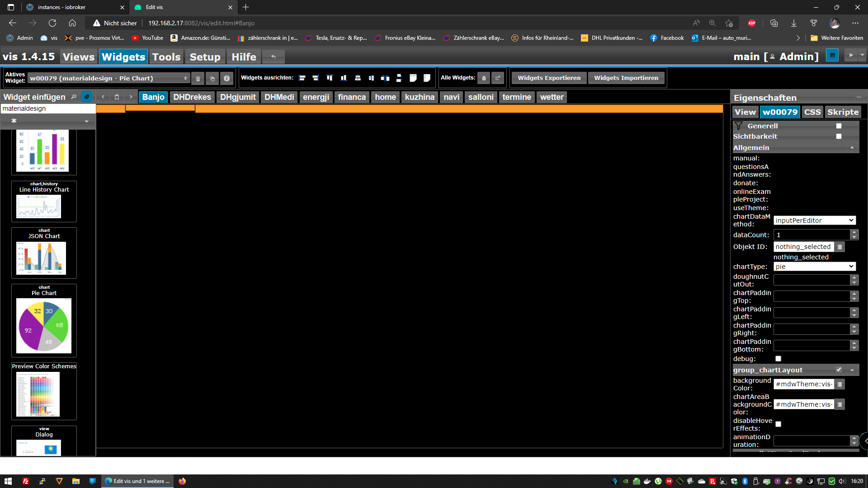The width and height of the screenshot is (868, 488).
Task: Click the undo arrow in menu bar
Action: pos(274,57)
